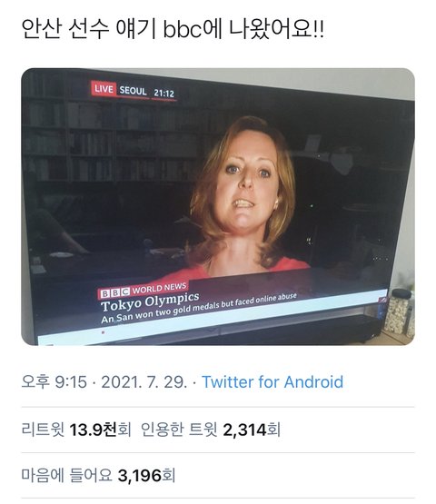The height and width of the screenshot is (504, 436).
Task: Open the BBC broadcast photo in the tweet
Action: click(218, 207)
